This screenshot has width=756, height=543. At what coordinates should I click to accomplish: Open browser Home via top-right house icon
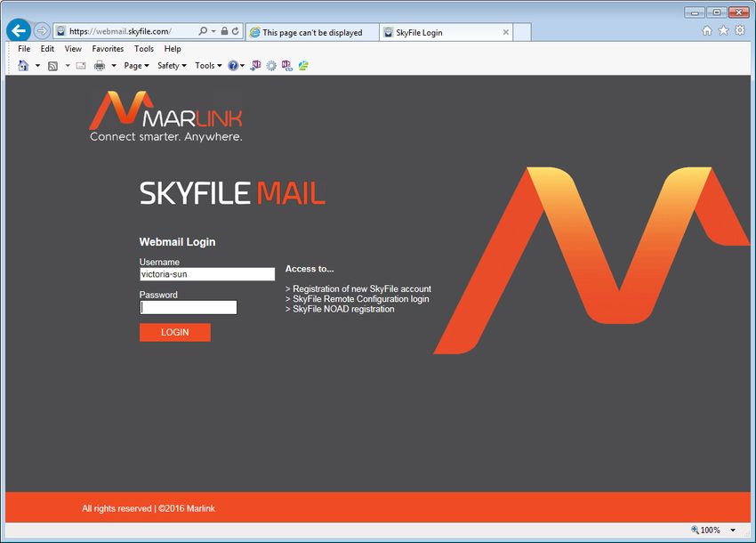point(707,31)
